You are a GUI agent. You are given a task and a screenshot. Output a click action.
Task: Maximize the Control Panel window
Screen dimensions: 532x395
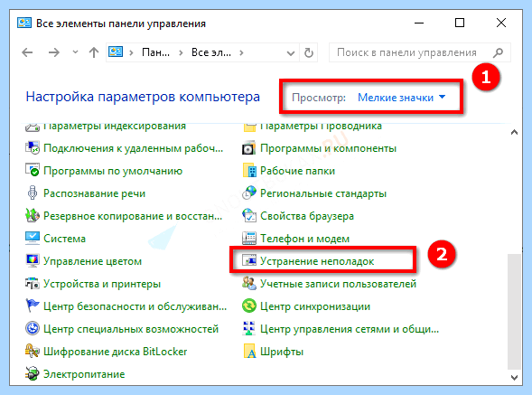pyautogui.click(x=460, y=23)
